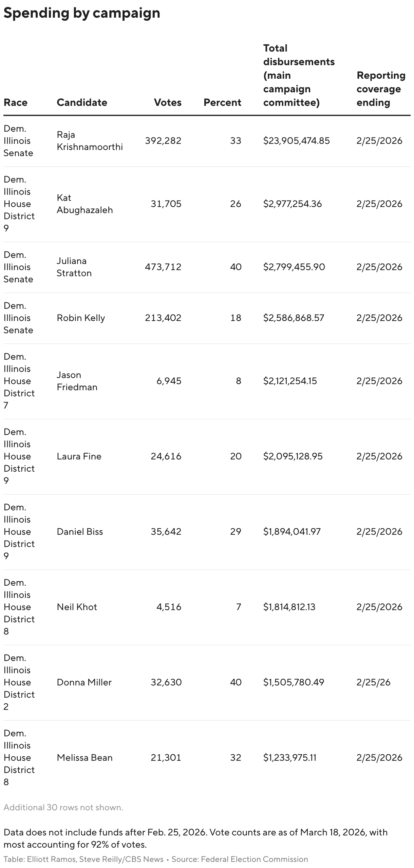Select the Percent column header
This screenshot has width=414, height=868.
(x=222, y=102)
